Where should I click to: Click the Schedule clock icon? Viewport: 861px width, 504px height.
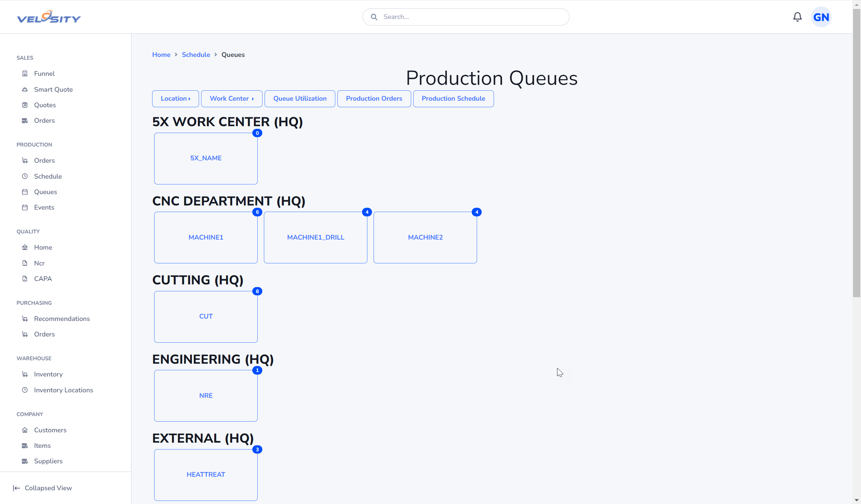[x=25, y=176]
